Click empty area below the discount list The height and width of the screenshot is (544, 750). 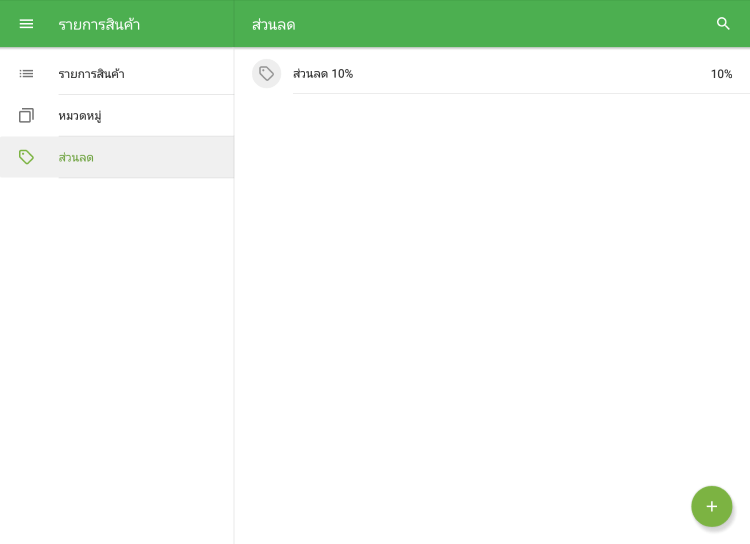[x=490, y=300]
